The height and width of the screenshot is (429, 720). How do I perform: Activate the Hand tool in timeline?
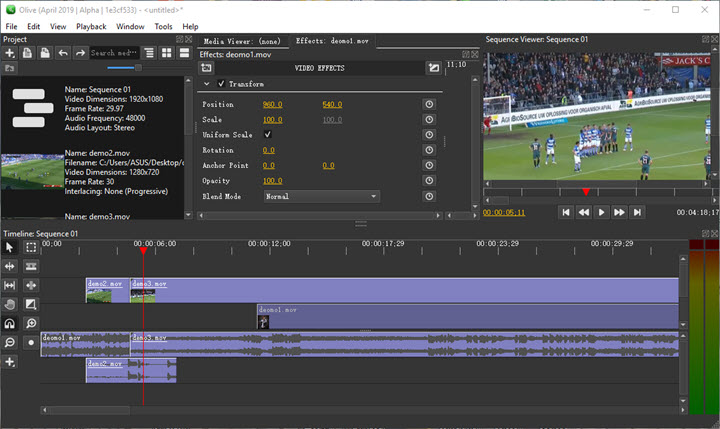[x=10, y=304]
